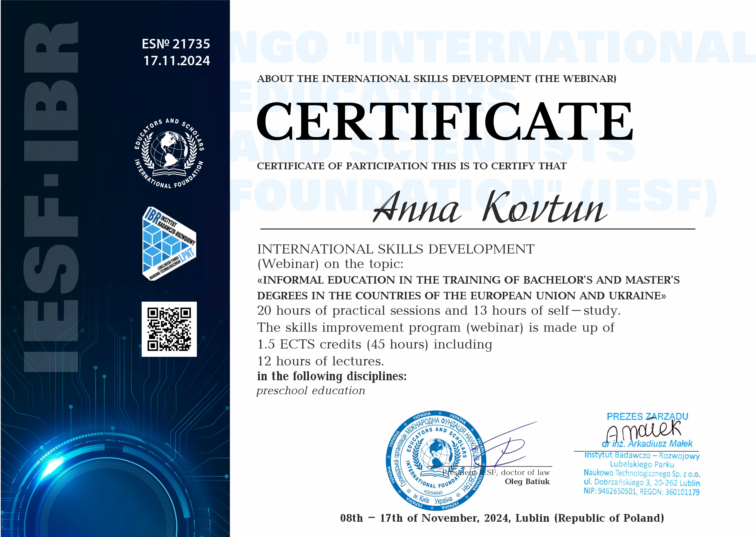Click the date "17.11.2024"
The width and height of the screenshot is (756, 537).
(177, 61)
